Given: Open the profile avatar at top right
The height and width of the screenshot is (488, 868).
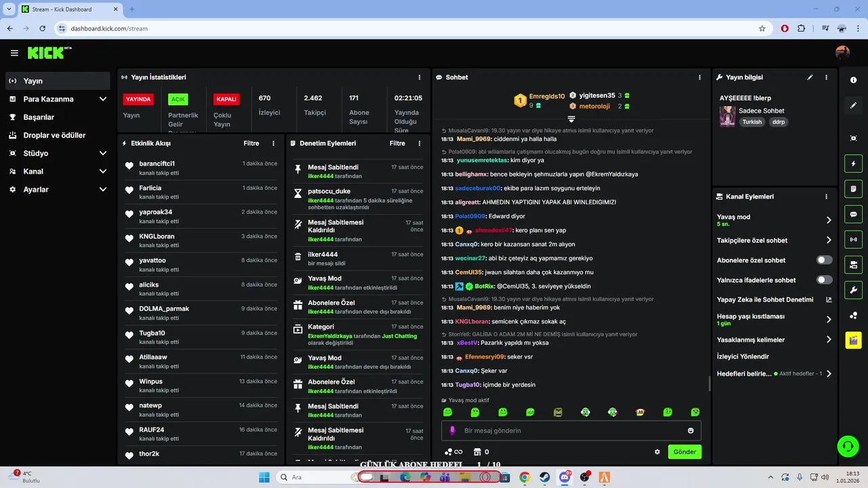Looking at the screenshot, I should point(842,53).
